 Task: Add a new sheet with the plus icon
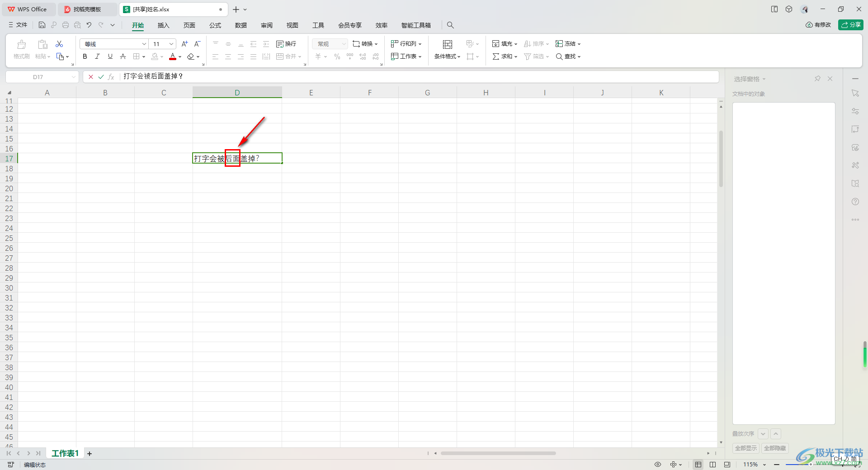(90, 454)
